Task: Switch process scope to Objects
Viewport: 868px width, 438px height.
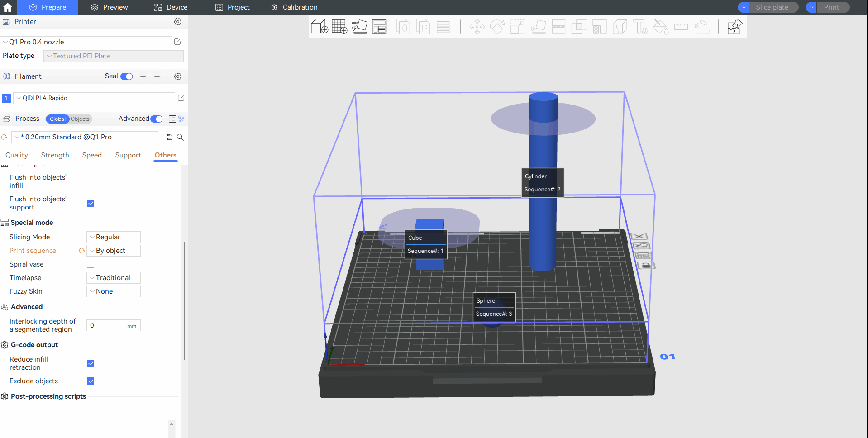Action: (80, 119)
